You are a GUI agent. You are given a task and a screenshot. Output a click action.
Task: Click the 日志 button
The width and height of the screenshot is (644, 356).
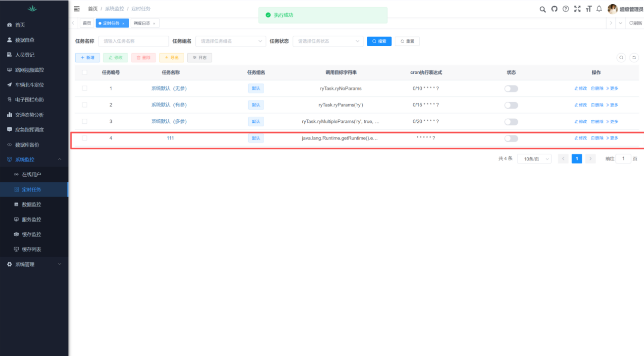(200, 58)
